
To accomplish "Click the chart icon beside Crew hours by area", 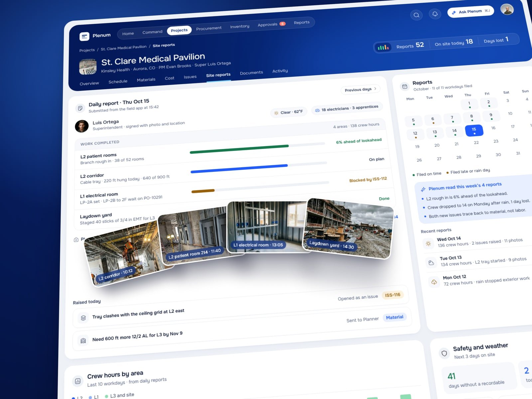I will point(78,381).
